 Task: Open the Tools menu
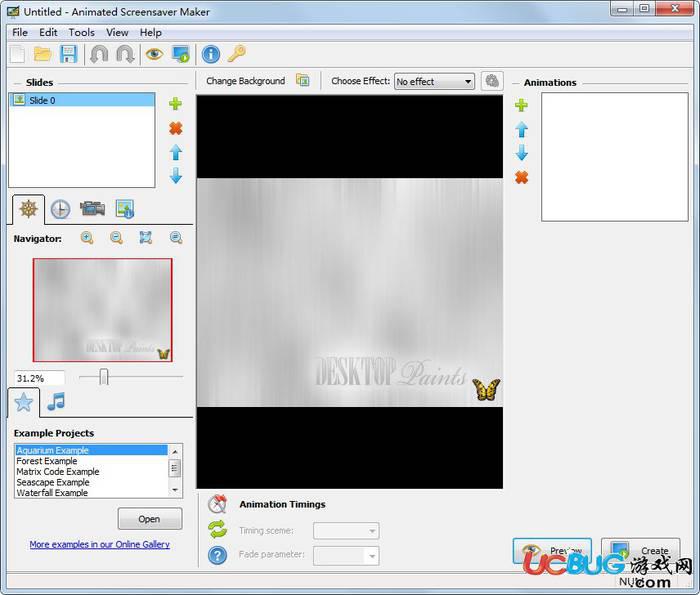click(81, 33)
